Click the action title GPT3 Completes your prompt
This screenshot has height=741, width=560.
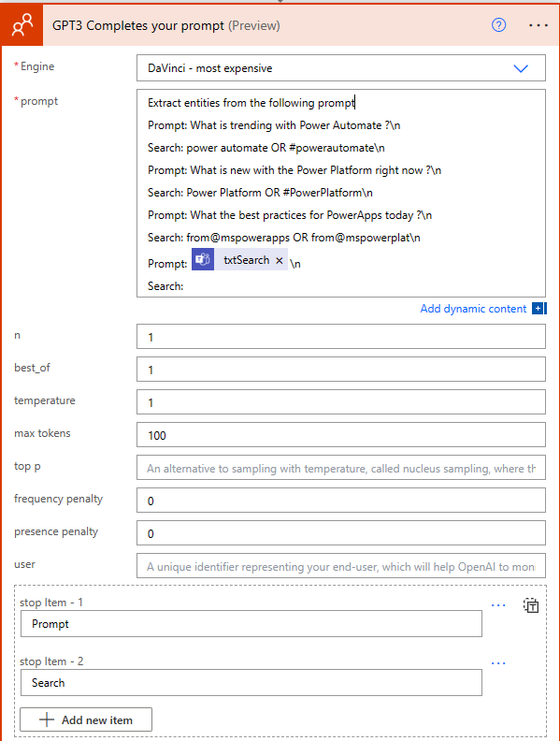point(137,25)
